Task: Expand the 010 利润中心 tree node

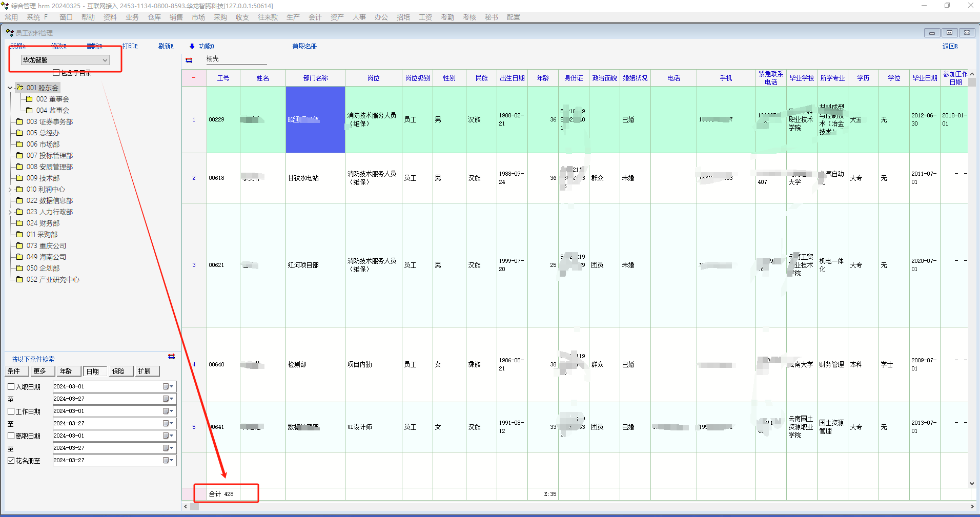Action: pos(10,190)
